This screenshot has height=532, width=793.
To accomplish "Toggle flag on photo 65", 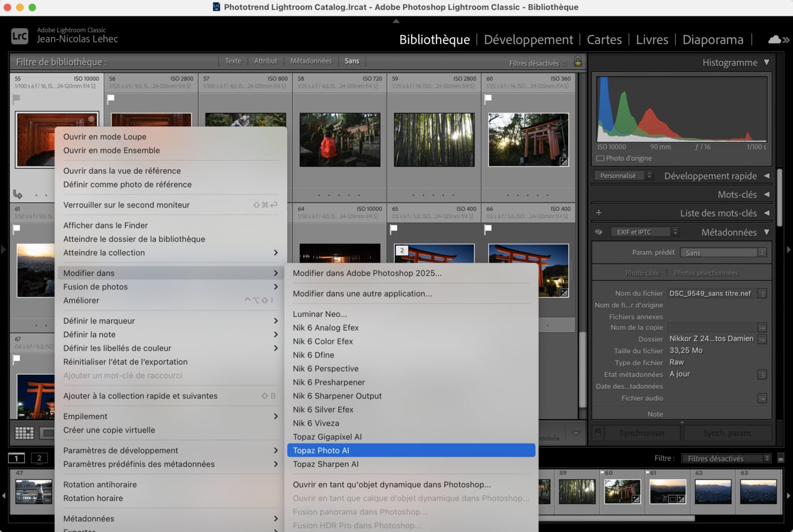I will tap(394, 229).
